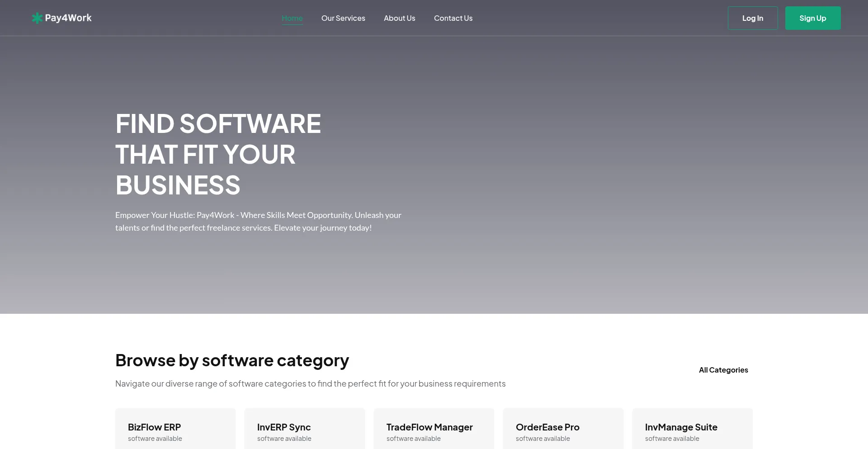868x449 pixels.
Task: Click the "Empower Your Hustle" hero description
Action: 258,222
